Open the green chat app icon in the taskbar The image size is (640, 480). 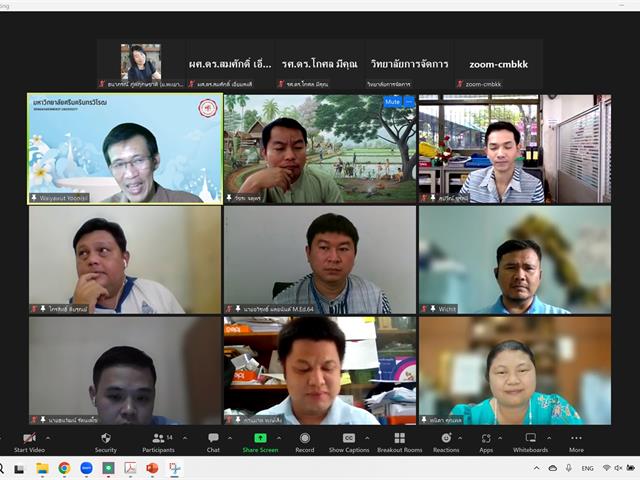(x=108, y=468)
